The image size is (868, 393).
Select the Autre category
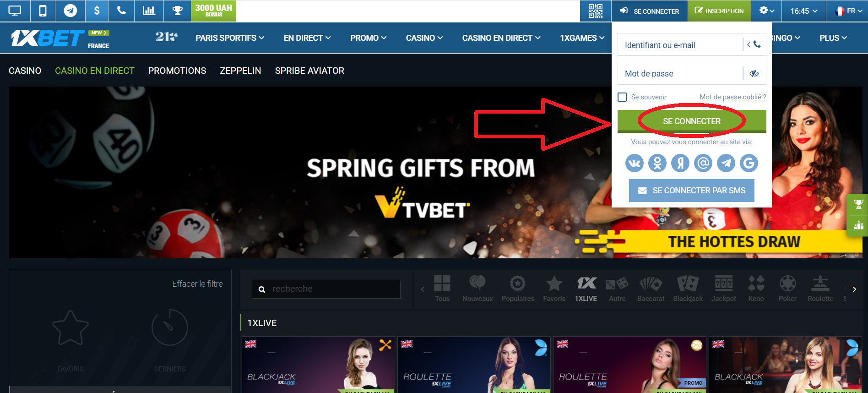tap(617, 289)
